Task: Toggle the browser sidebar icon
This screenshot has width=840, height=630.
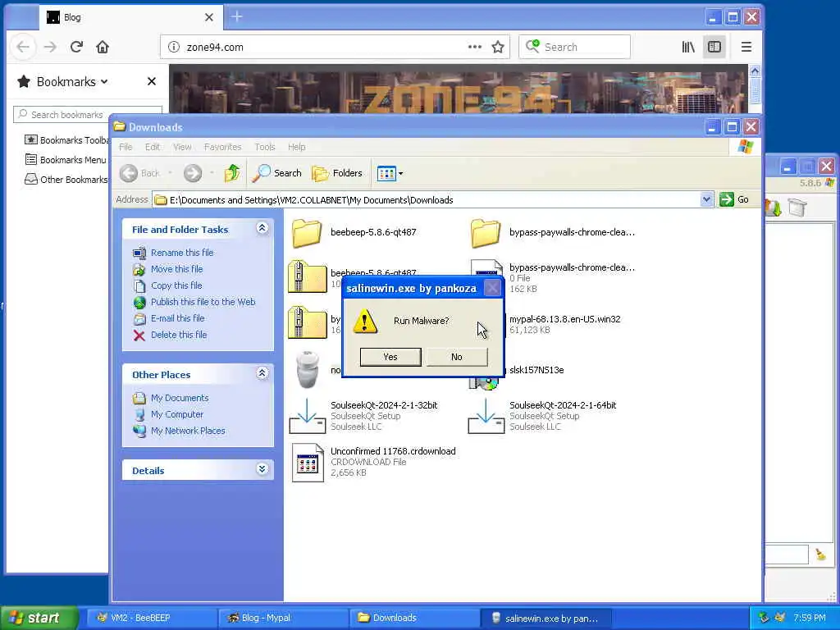Action: click(x=714, y=47)
